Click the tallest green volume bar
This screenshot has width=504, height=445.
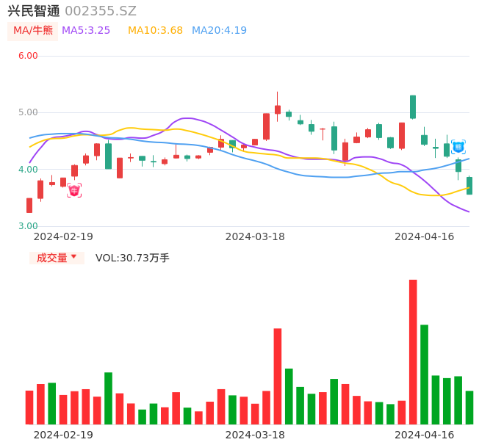coord(424,375)
